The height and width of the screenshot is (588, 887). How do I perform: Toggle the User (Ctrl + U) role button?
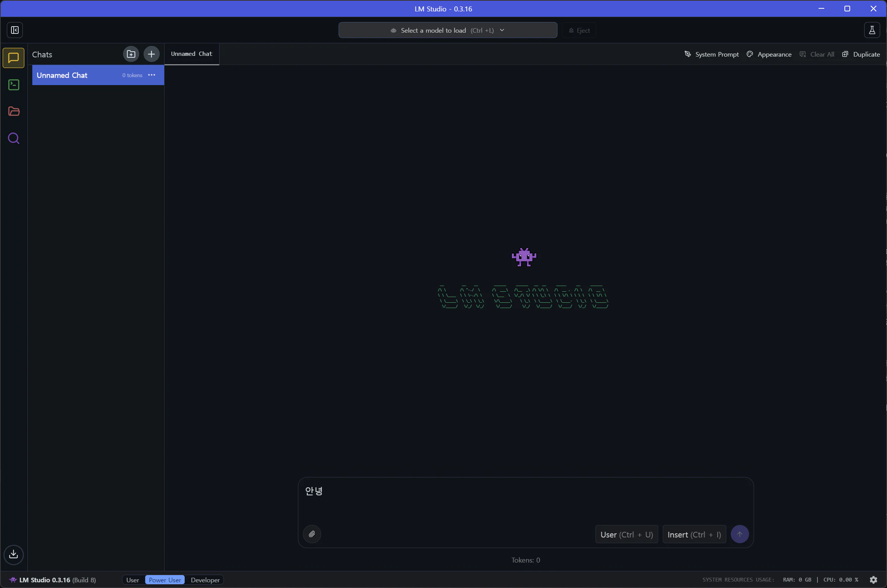pyautogui.click(x=627, y=534)
